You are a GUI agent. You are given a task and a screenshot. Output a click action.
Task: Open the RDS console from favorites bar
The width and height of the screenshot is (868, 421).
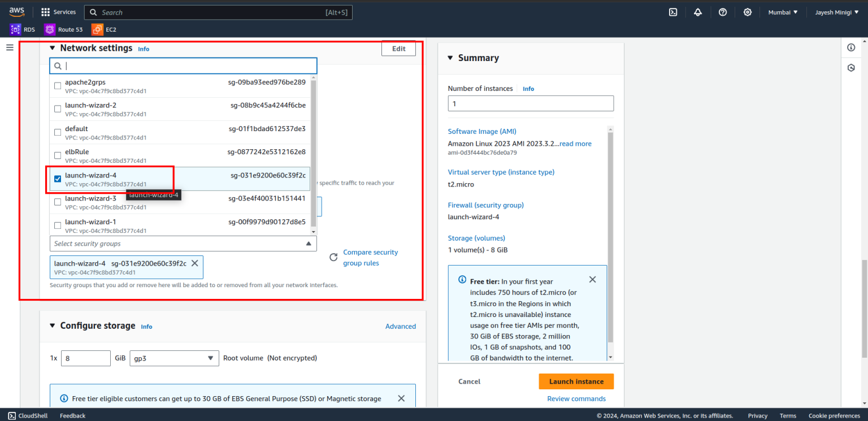pos(23,29)
